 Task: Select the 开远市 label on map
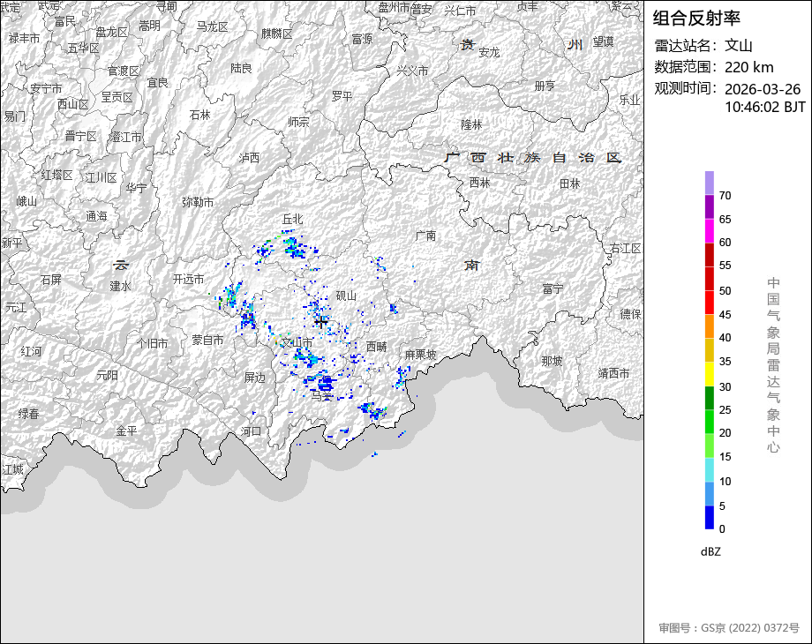point(188,278)
